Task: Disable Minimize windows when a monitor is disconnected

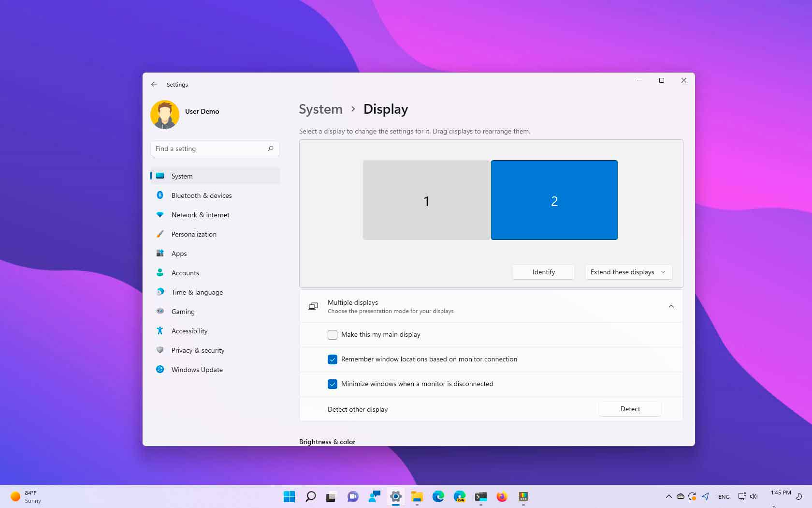Action: pos(332,384)
